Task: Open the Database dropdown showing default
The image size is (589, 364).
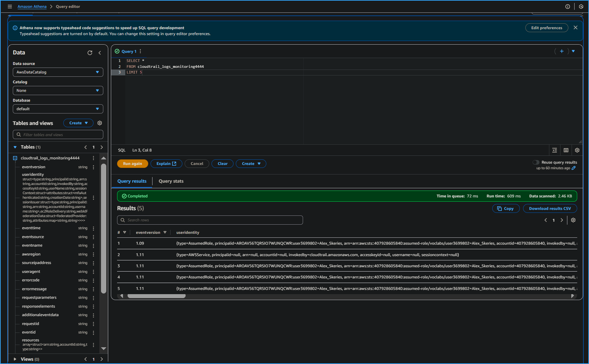Action: point(58,109)
